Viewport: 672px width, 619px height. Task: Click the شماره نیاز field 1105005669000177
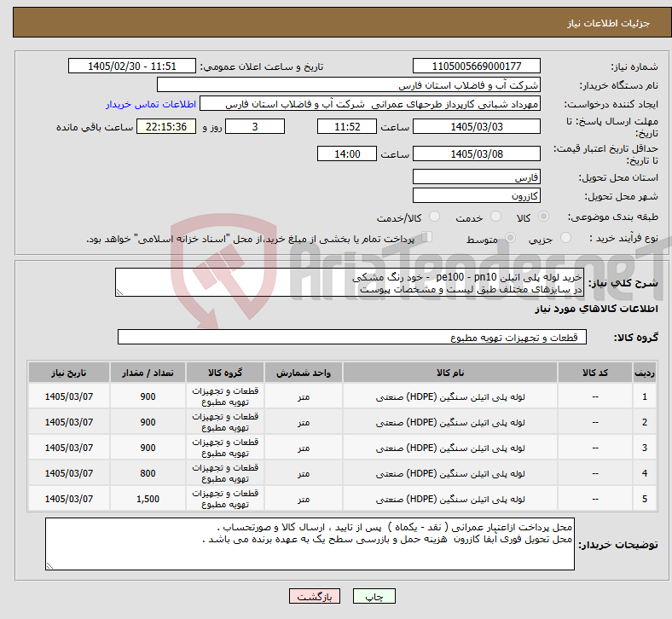pyautogui.click(x=476, y=66)
